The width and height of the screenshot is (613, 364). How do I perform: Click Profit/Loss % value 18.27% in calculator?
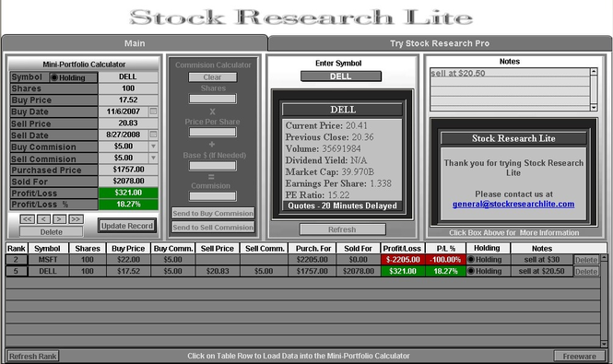(x=128, y=204)
